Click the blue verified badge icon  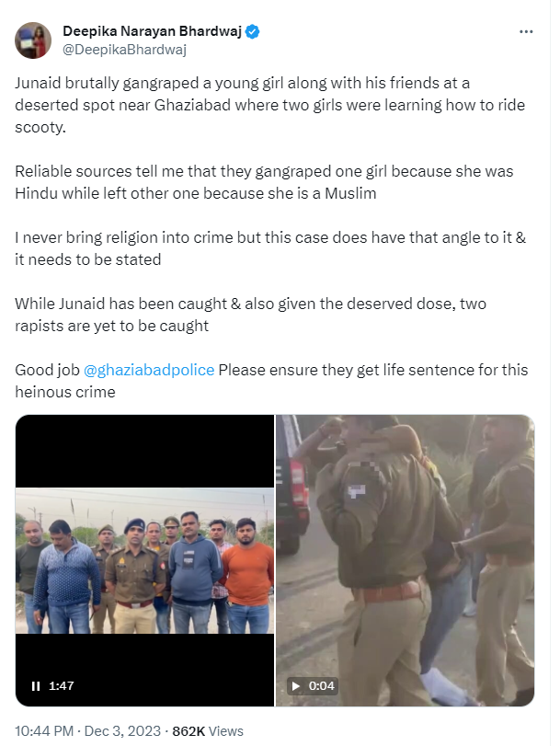pyautogui.click(x=252, y=32)
